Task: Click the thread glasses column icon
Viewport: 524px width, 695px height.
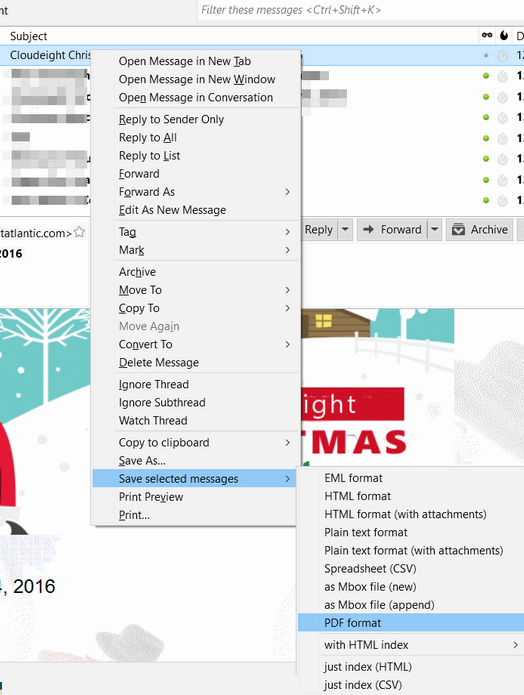Action: pyautogui.click(x=487, y=35)
